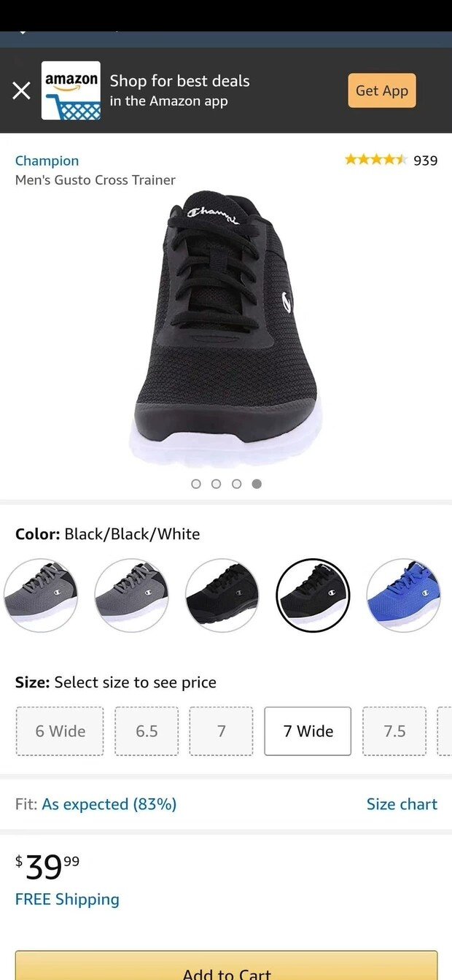Select size 6 Wide

pos(60,731)
